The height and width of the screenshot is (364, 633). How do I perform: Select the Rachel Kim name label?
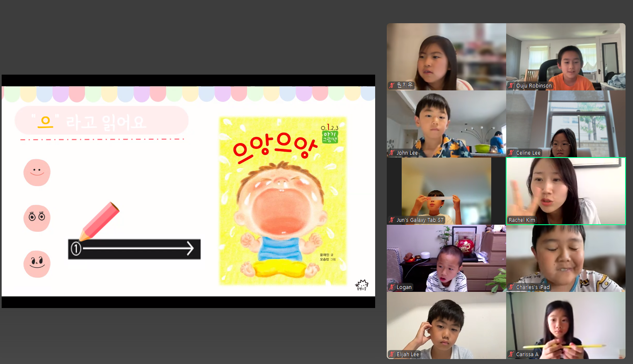pyautogui.click(x=521, y=220)
